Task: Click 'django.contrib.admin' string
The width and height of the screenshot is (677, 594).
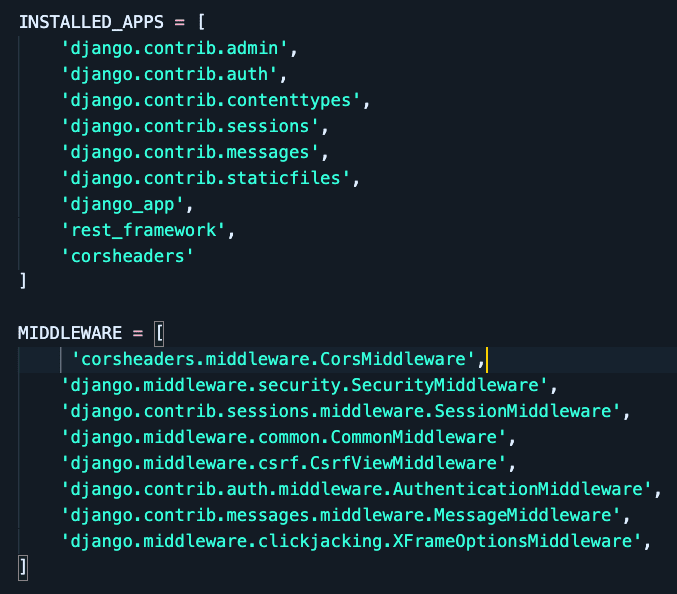Action: [174, 48]
